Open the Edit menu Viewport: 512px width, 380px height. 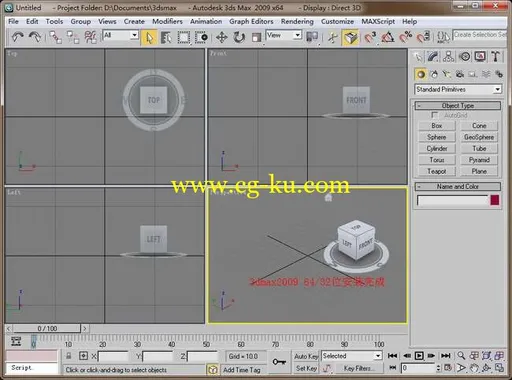(32, 21)
